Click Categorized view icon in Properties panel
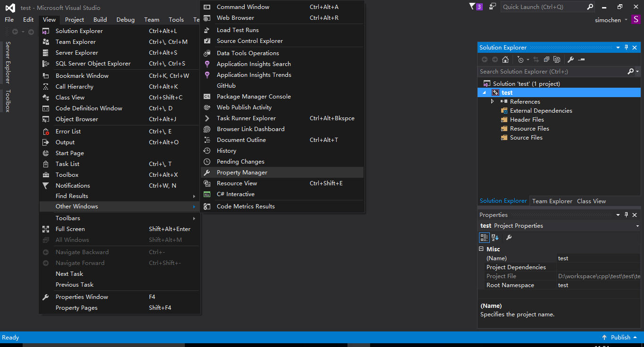 (484, 238)
